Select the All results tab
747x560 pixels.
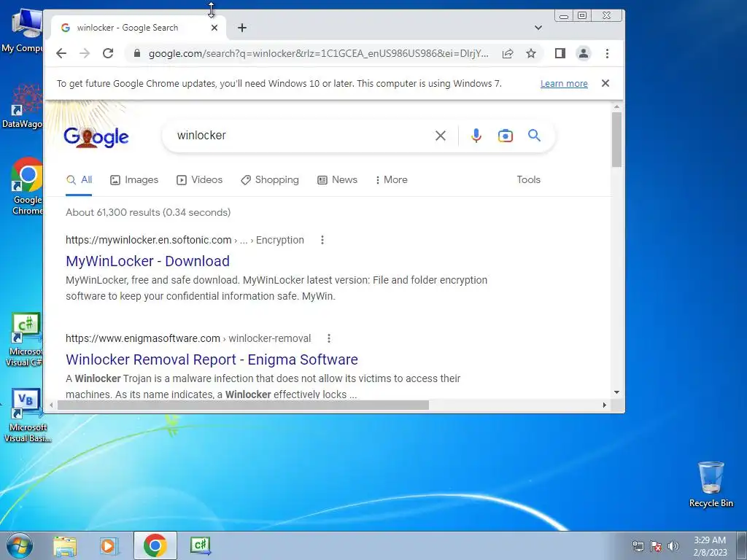coord(79,180)
